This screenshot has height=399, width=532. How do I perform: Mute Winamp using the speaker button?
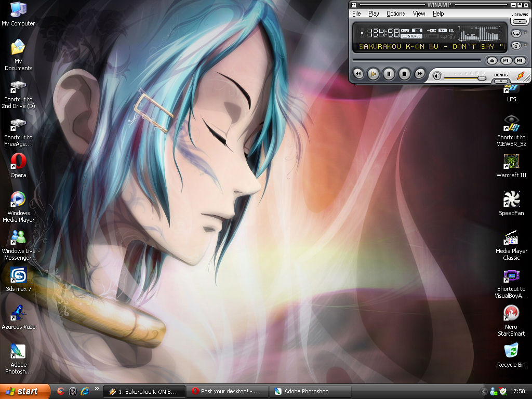(437, 76)
